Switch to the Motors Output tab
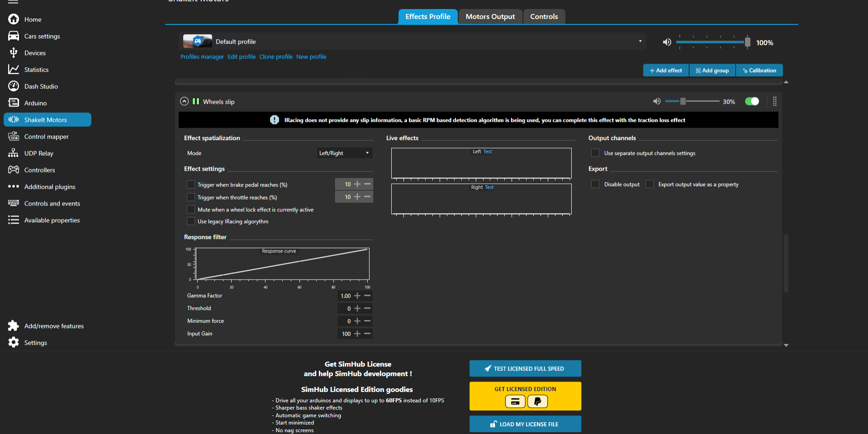868x434 pixels. 490,16
